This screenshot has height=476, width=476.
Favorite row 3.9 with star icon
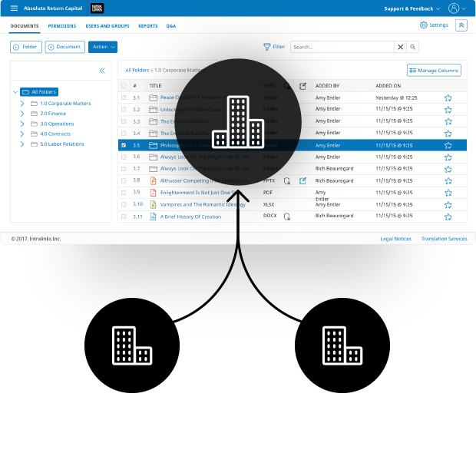tap(448, 193)
